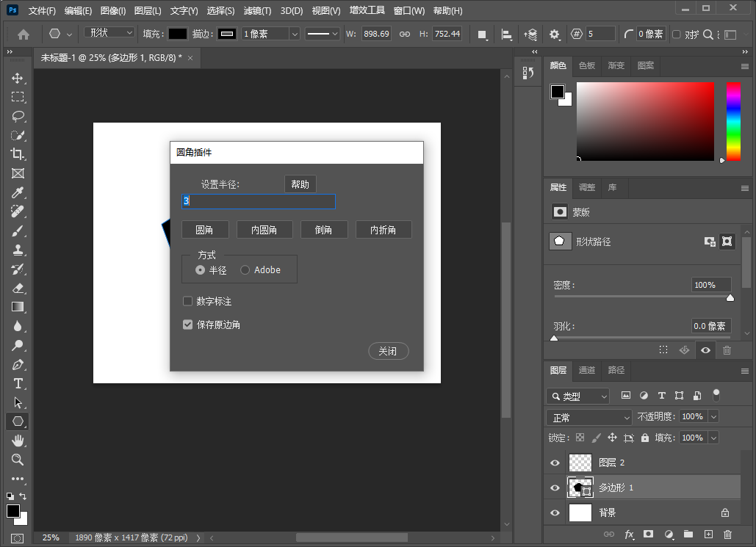Select the Crop tool

coord(18,153)
